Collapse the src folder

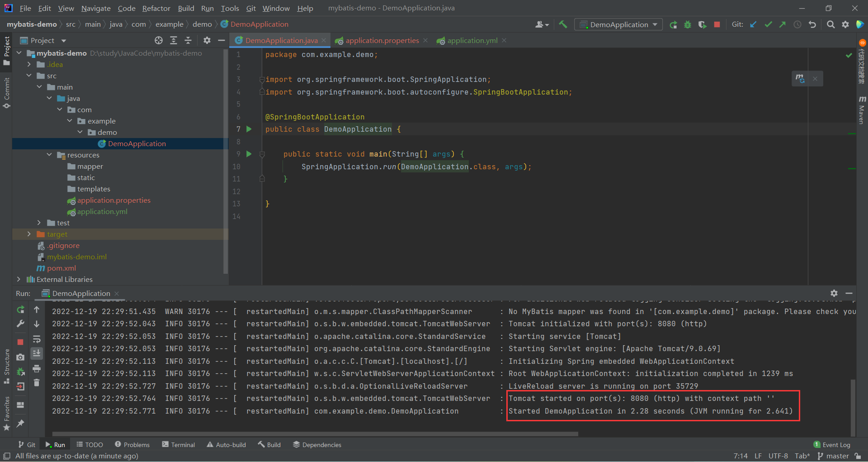coord(29,76)
